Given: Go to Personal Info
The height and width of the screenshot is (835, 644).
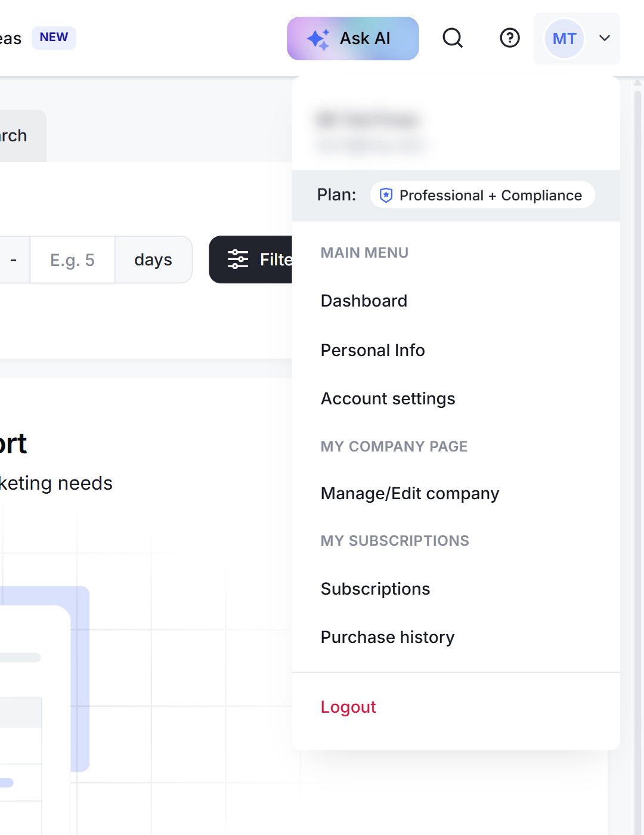Looking at the screenshot, I should [x=373, y=350].
